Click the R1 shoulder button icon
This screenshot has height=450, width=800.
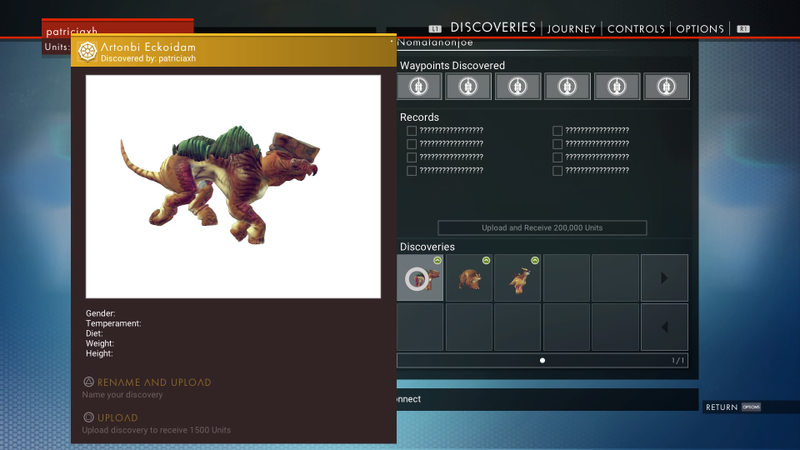point(743,29)
